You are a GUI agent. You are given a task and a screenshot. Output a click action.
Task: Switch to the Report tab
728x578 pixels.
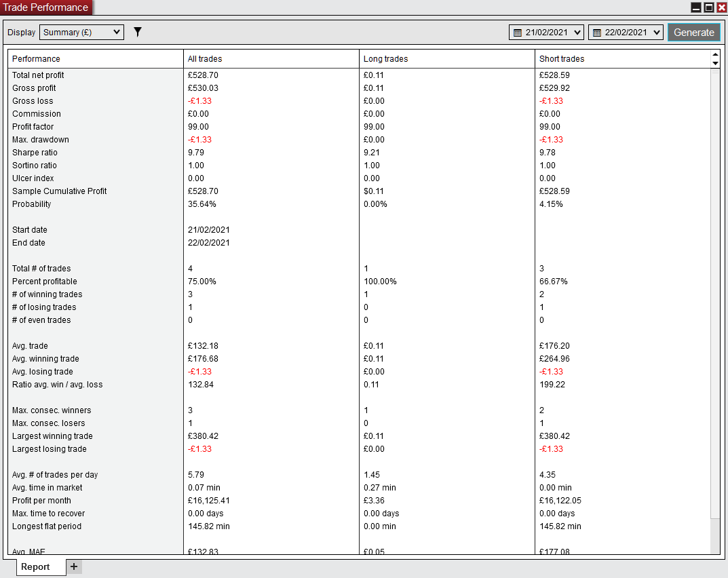coord(35,566)
